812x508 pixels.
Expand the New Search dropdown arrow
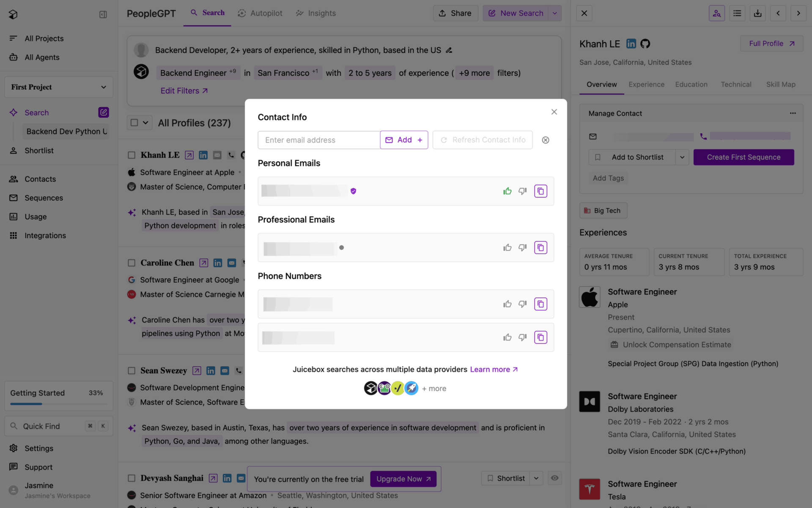tap(555, 13)
